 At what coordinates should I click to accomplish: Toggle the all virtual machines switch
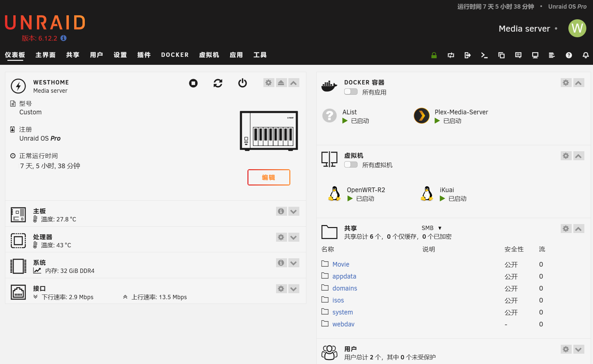(x=351, y=165)
